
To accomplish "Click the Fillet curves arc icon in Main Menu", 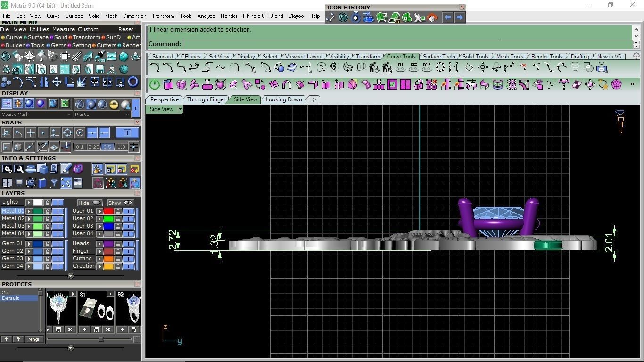I will (x=18, y=82).
